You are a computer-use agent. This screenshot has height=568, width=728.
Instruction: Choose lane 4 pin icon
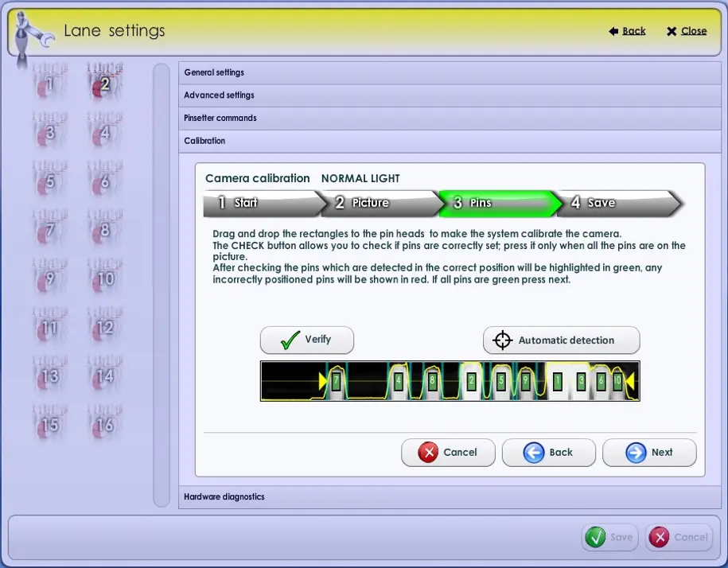click(x=104, y=130)
